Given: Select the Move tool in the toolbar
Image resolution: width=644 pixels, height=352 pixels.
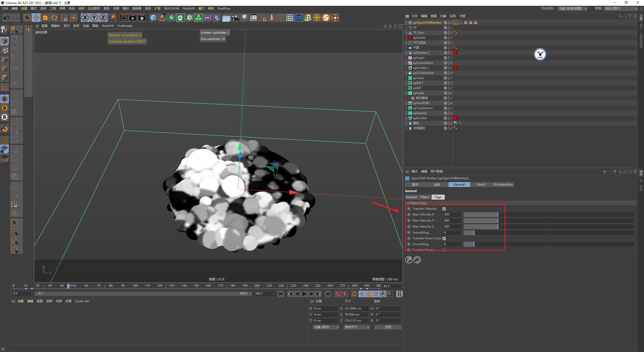Looking at the screenshot, I should coord(36,18).
